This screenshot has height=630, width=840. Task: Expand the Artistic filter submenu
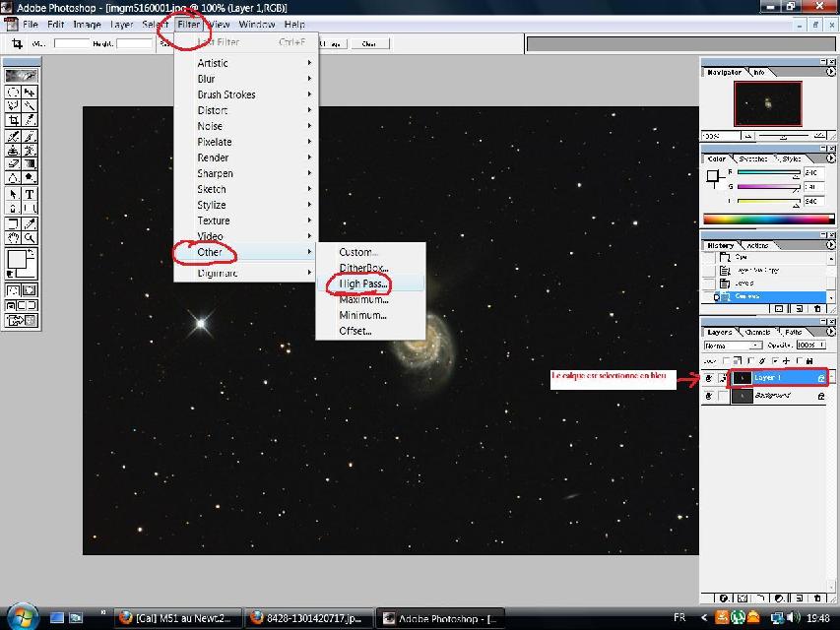coord(246,63)
